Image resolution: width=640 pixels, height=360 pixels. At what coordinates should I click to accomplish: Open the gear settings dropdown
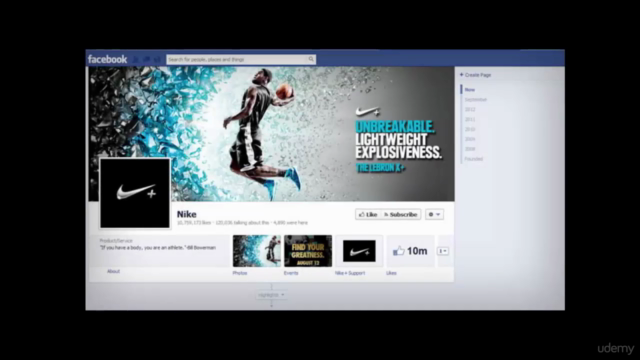pyautogui.click(x=434, y=214)
